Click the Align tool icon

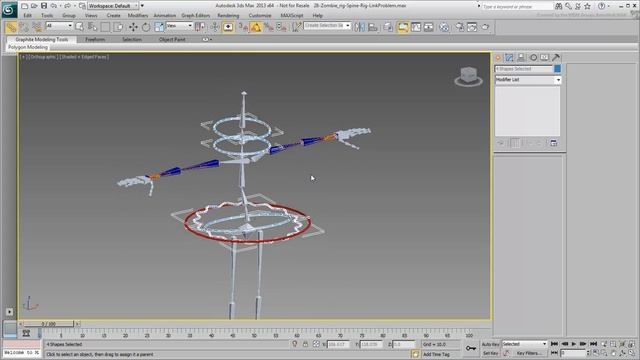pos(373,27)
